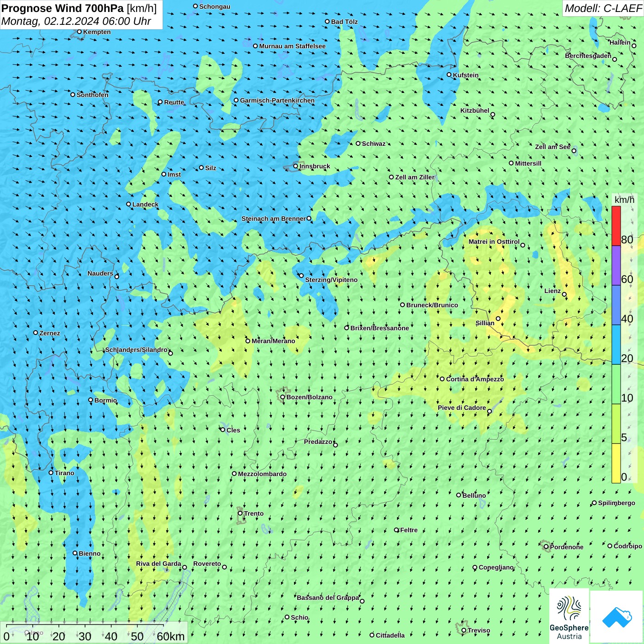This screenshot has height=644, width=644.
Task: Select the Hallein location dot
Action: 634,46
